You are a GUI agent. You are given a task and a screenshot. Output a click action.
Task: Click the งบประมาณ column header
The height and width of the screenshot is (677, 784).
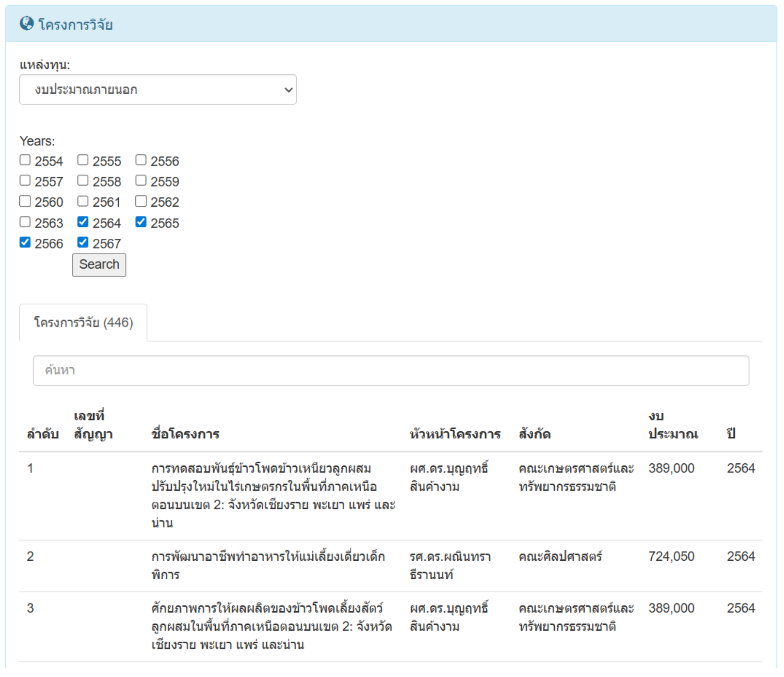click(673, 425)
